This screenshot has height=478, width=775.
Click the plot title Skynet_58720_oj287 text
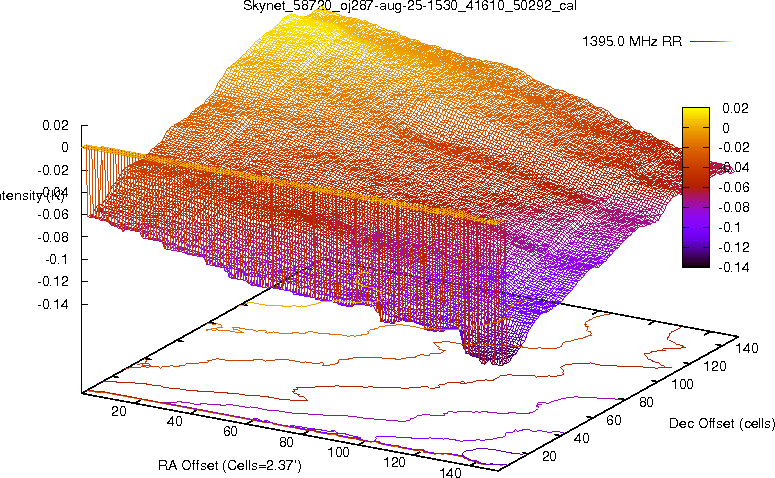(x=410, y=5)
